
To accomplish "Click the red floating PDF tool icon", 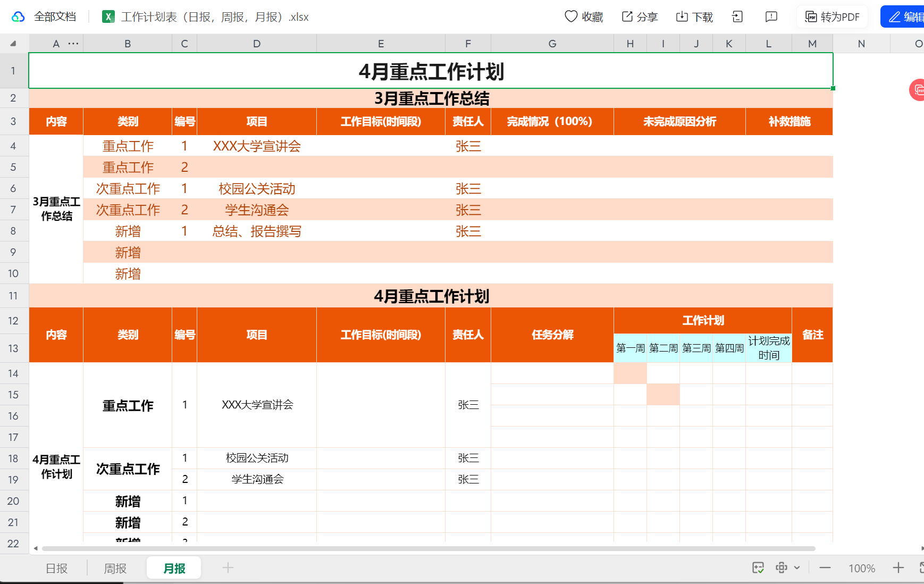I will click(x=918, y=90).
